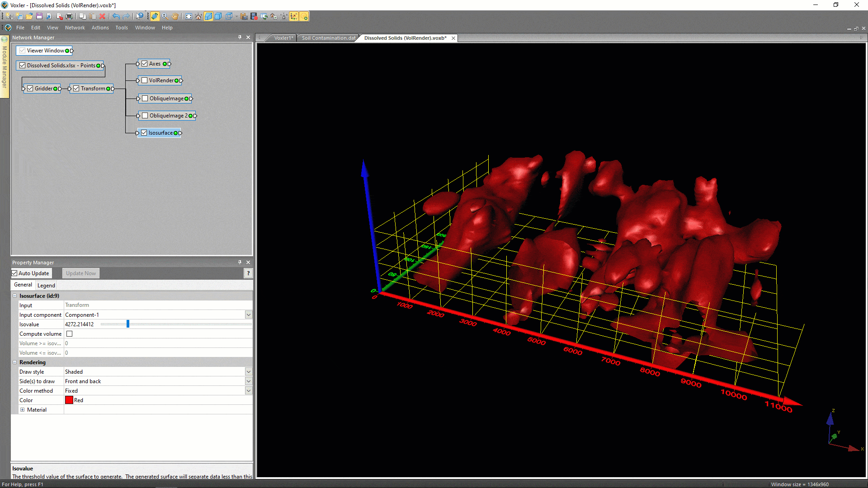
Task: Print using the printer icon
Action: click(69, 16)
